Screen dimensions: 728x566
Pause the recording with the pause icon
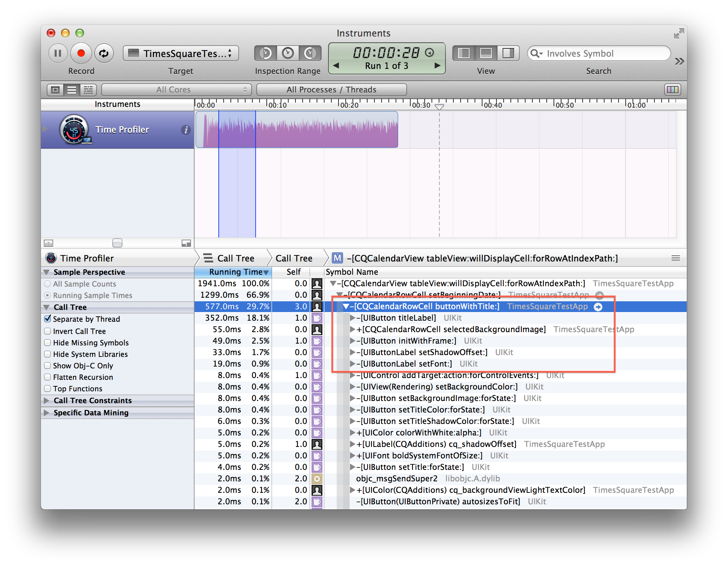(x=58, y=53)
